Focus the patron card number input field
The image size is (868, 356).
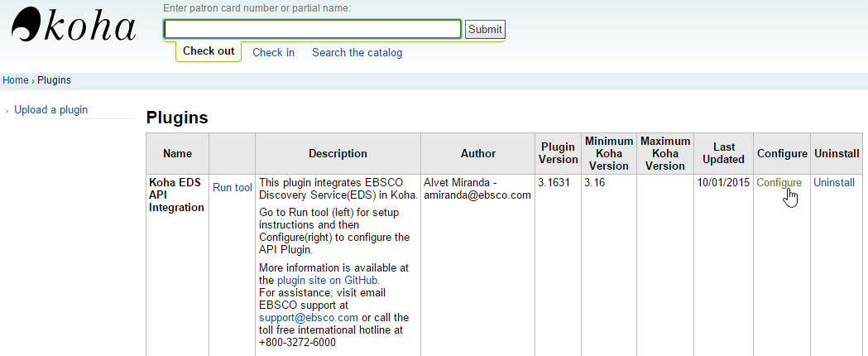(313, 29)
